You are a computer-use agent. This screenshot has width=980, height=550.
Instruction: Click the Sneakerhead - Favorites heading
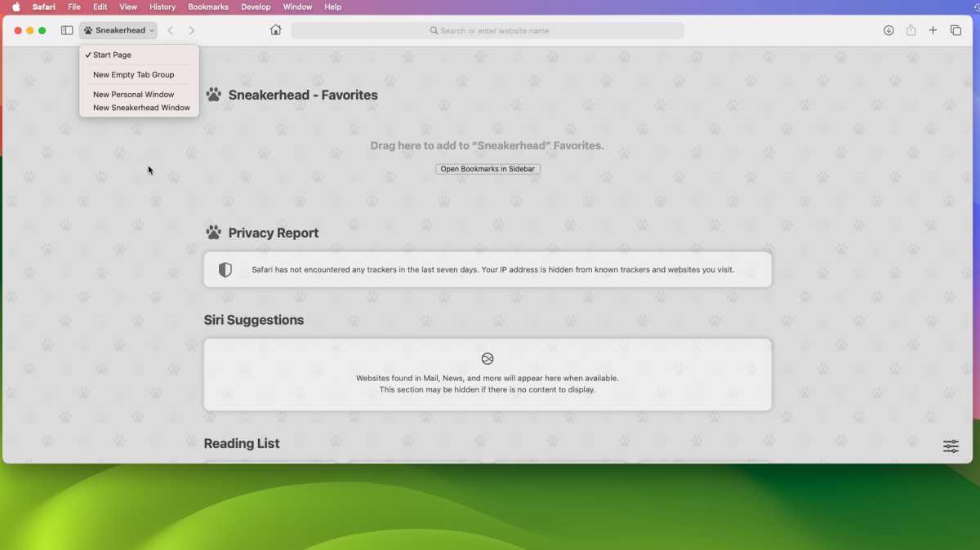click(x=303, y=95)
